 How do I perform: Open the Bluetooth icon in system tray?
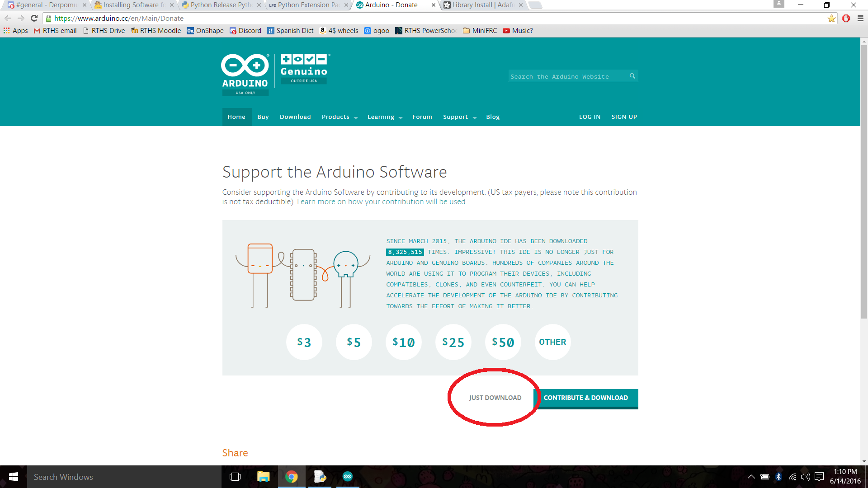tap(778, 477)
